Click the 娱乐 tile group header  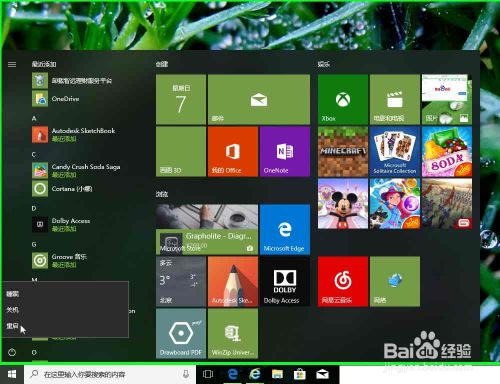pos(324,64)
